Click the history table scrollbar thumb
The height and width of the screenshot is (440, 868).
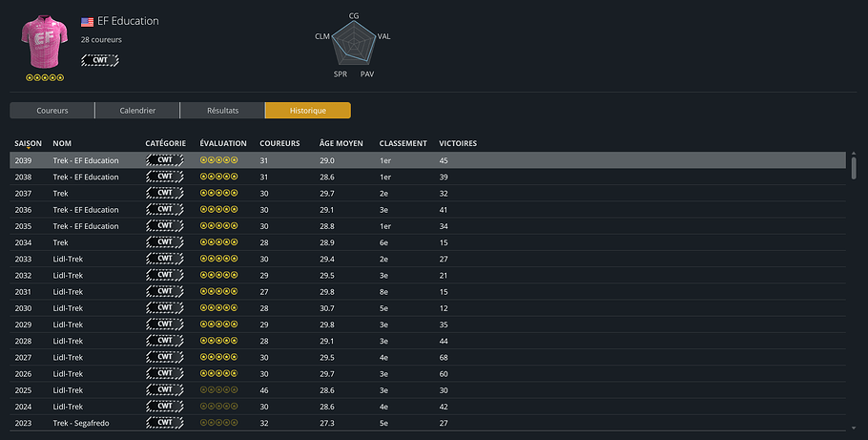(x=854, y=168)
